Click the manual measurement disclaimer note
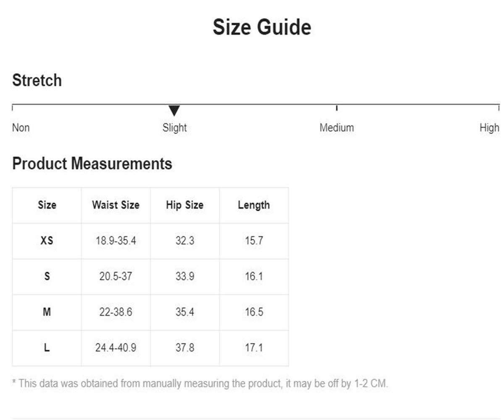Image resolution: width=504 pixels, height=420 pixels. [200, 383]
